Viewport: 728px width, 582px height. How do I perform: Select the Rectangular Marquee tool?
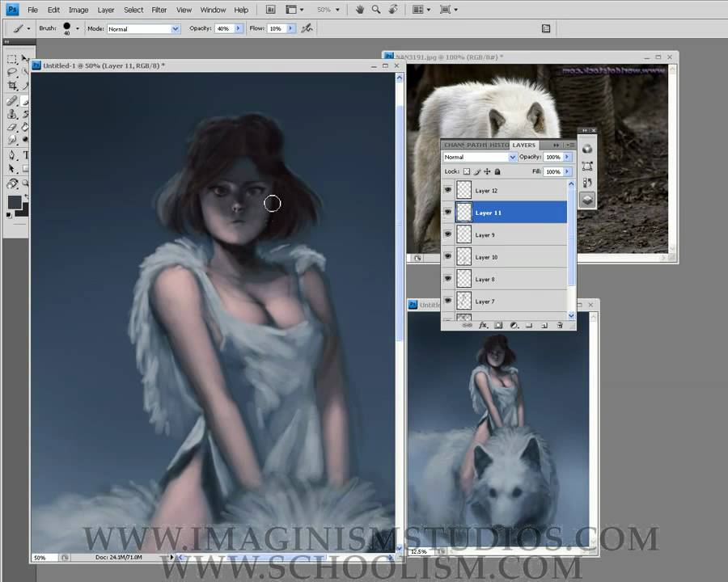[x=12, y=59]
